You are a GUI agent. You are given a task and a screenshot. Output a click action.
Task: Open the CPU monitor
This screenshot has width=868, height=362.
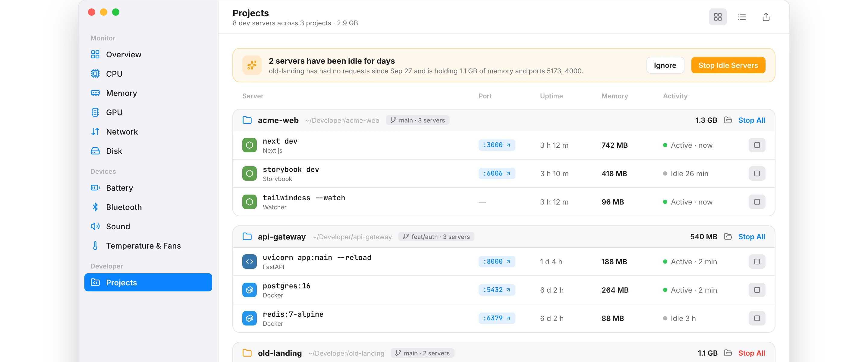pyautogui.click(x=148, y=74)
